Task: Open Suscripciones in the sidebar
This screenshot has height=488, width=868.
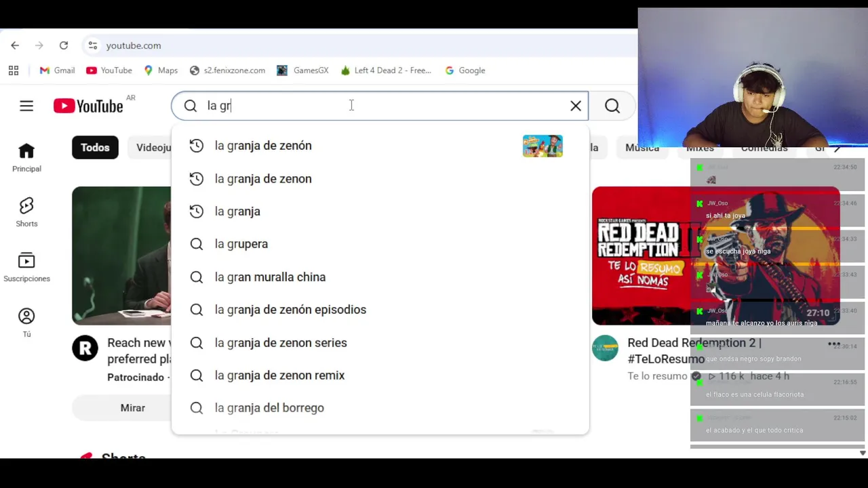Action: coord(26,268)
